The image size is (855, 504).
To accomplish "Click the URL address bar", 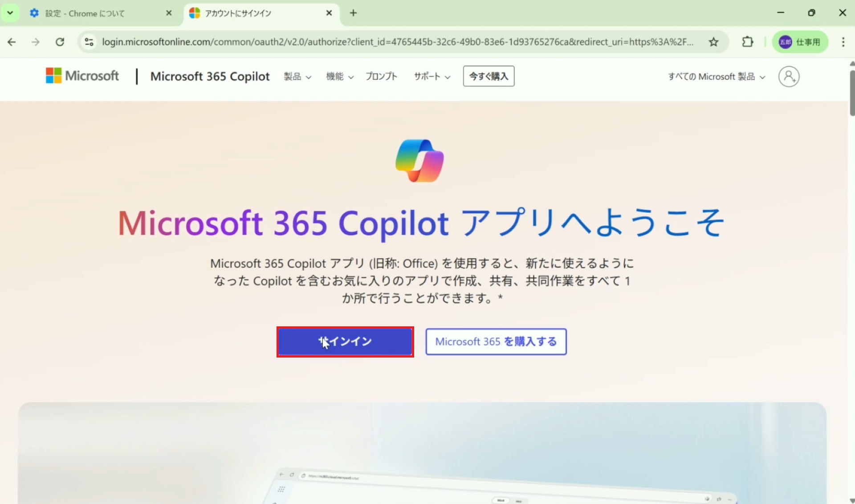I will pos(396,42).
